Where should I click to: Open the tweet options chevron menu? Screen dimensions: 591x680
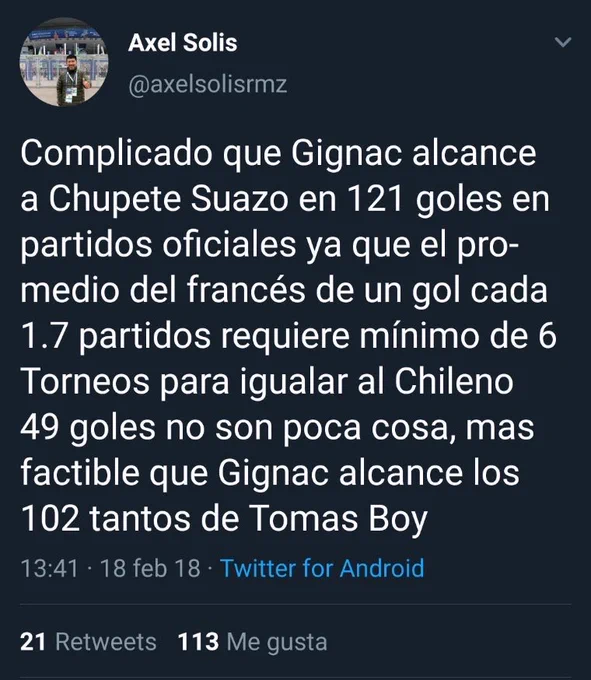tap(563, 42)
